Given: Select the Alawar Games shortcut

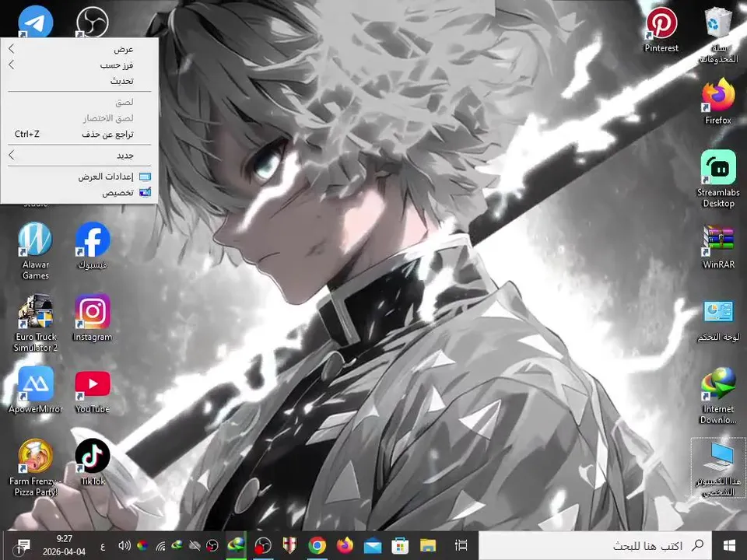Looking at the screenshot, I should (x=35, y=251).
